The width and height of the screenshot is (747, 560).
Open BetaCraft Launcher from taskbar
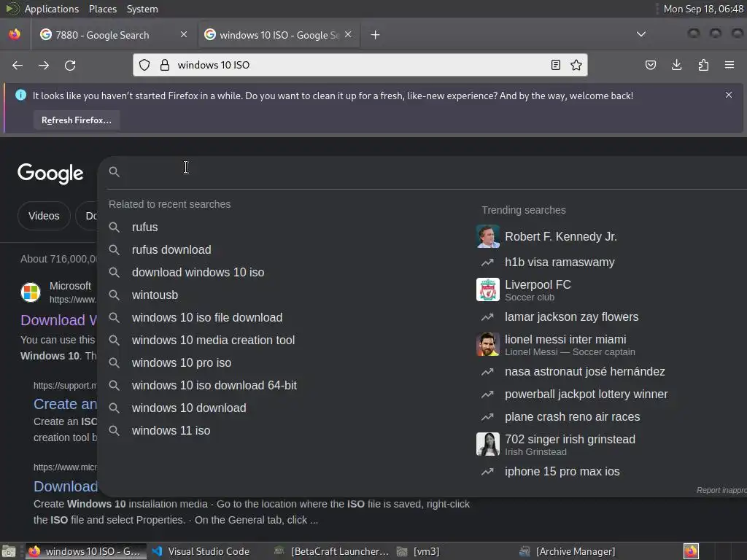pos(332,551)
